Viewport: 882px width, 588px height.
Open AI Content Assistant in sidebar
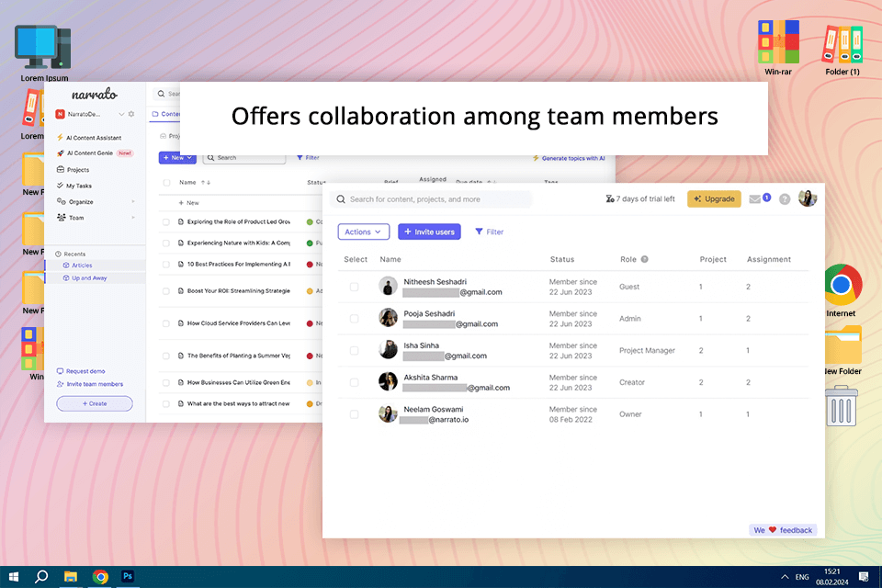89,137
